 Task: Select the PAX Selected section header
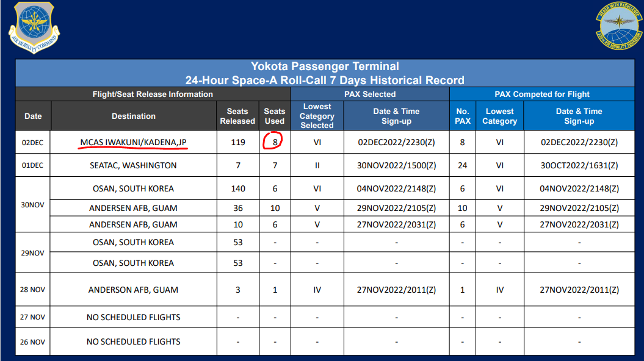click(370, 95)
